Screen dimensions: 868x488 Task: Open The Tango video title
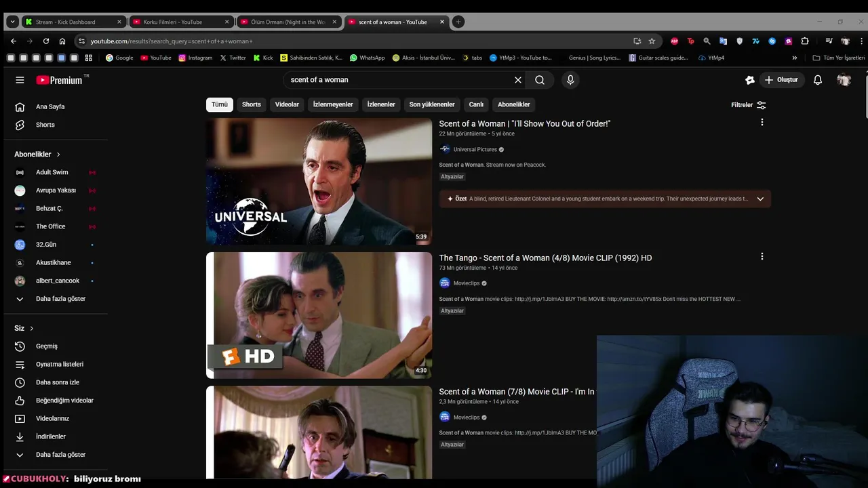coord(545,258)
